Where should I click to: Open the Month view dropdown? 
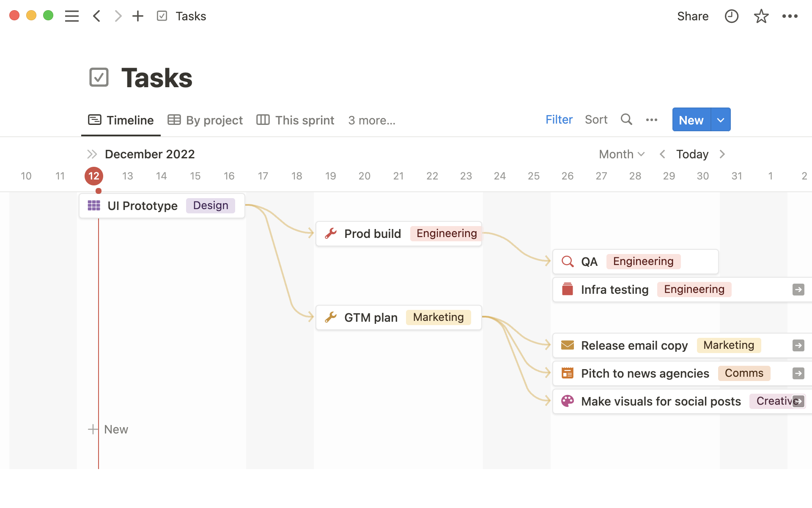621,154
